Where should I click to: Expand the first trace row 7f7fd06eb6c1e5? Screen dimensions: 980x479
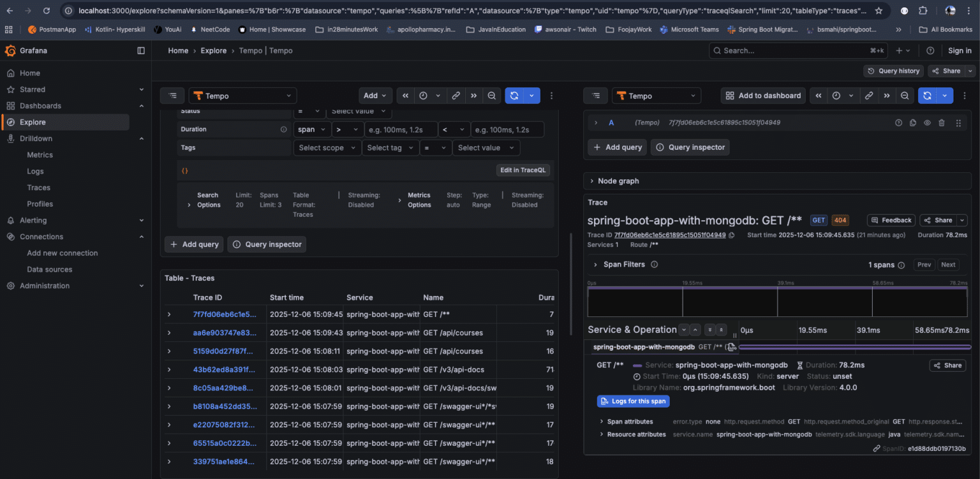tap(169, 314)
